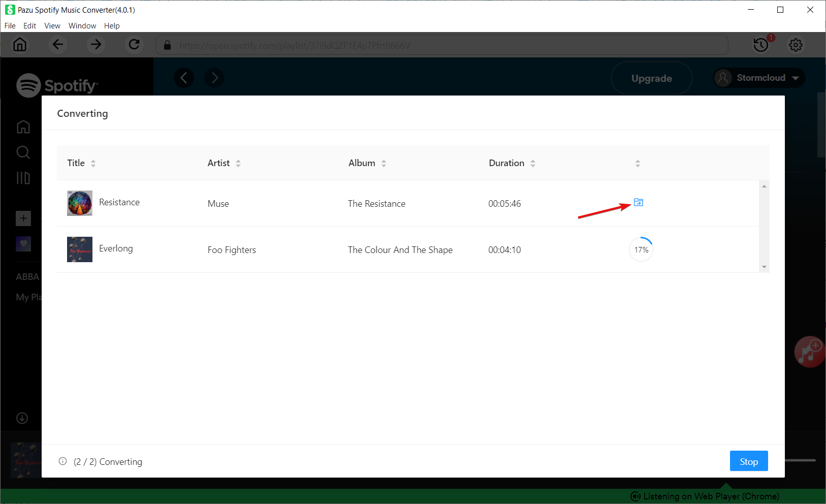Click the duration 00:04:10

pyautogui.click(x=505, y=250)
